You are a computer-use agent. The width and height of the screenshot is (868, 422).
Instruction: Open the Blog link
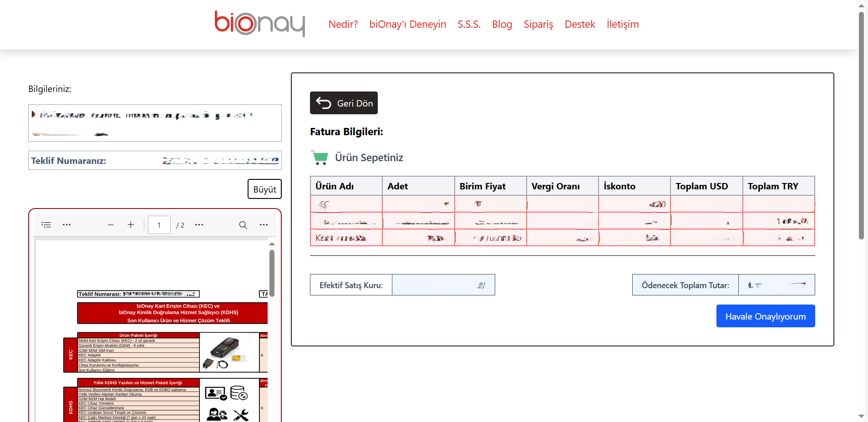tap(502, 24)
